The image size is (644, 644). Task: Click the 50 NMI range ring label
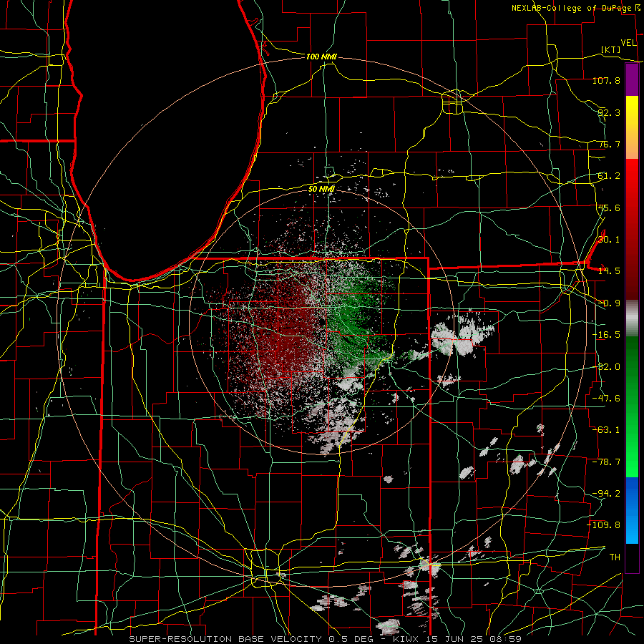click(321, 189)
